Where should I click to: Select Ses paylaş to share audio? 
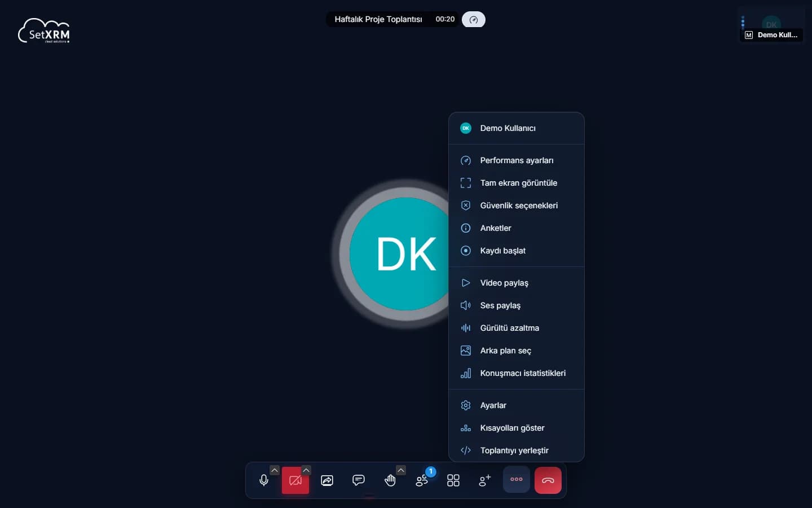[x=517, y=305]
